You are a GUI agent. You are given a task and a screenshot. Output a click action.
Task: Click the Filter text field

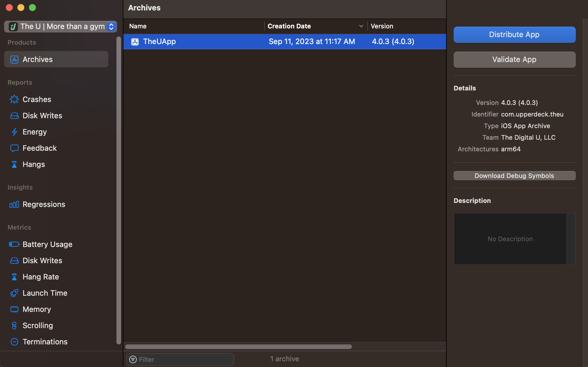(x=185, y=359)
